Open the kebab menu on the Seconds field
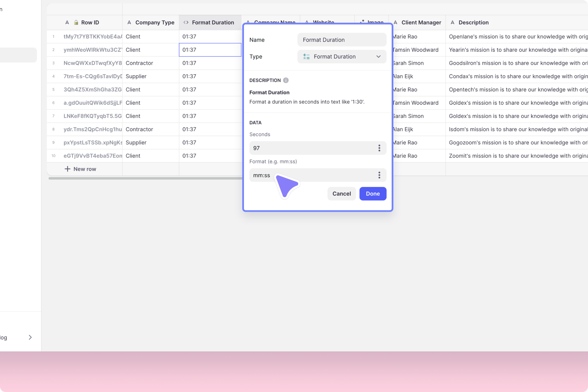This screenshot has width=588, height=392. 379,148
